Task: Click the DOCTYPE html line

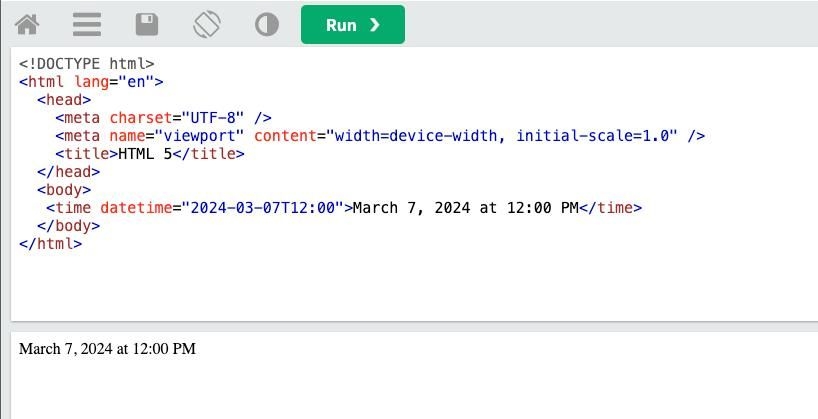Action: point(87,64)
